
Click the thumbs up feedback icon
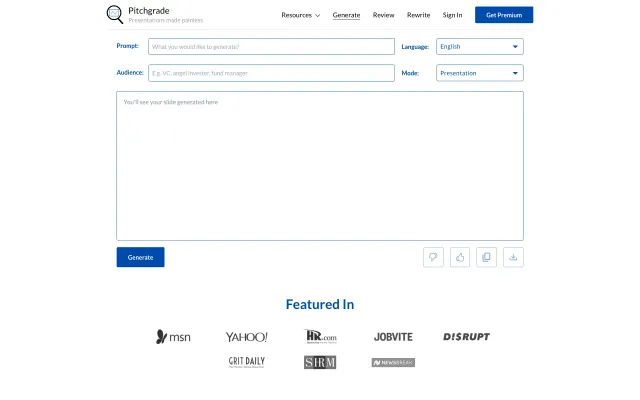pos(460,257)
